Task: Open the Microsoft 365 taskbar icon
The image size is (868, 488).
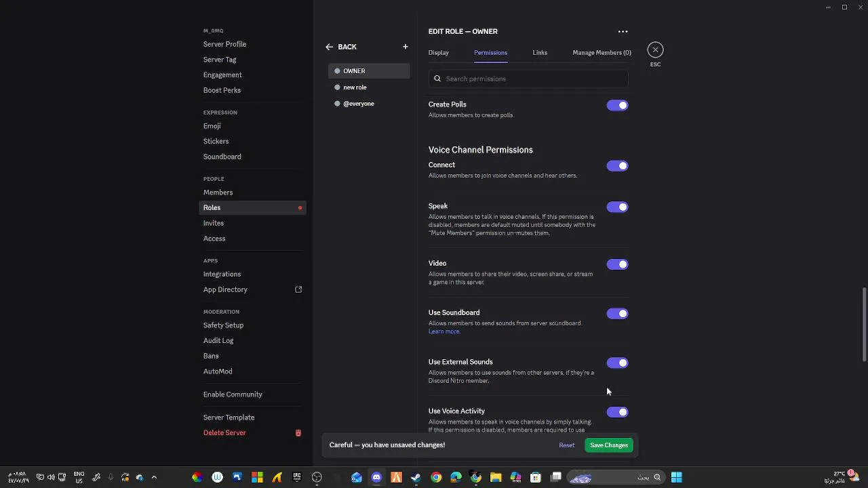Action: pyautogui.click(x=516, y=477)
